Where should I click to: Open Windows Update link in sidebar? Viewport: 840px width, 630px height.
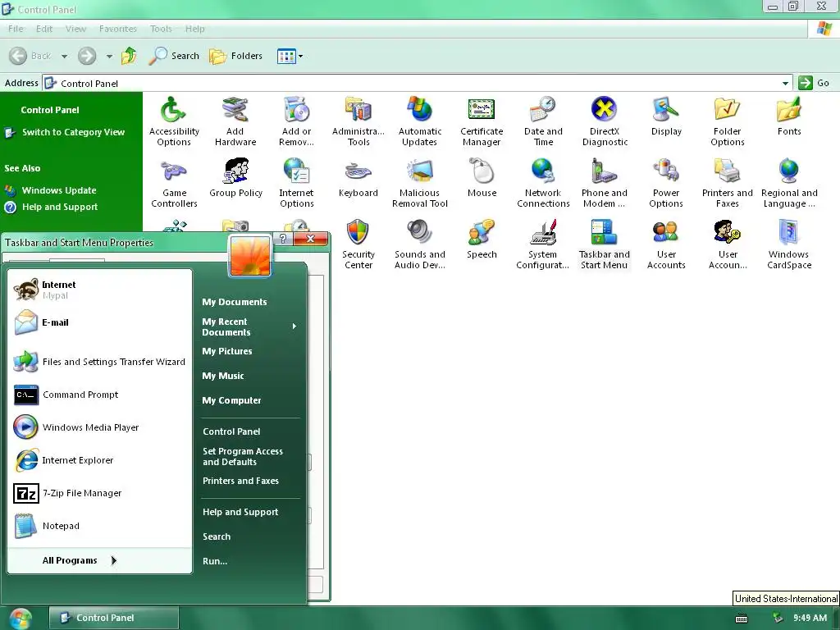(59, 190)
